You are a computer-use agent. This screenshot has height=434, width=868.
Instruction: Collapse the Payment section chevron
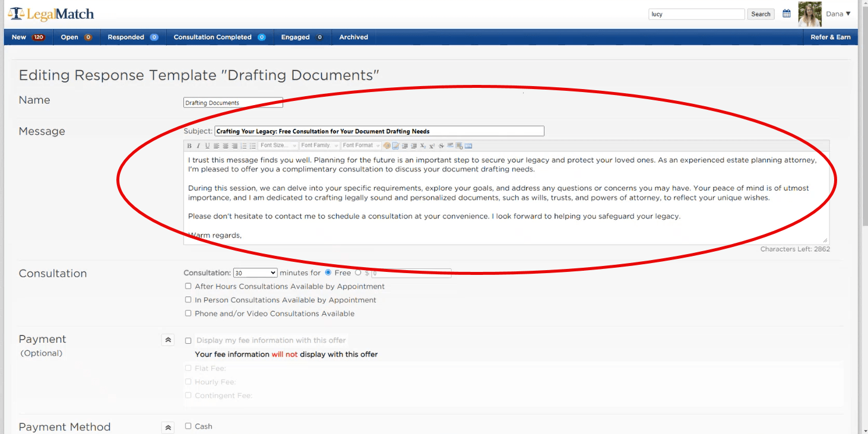(x=168, y=340)
